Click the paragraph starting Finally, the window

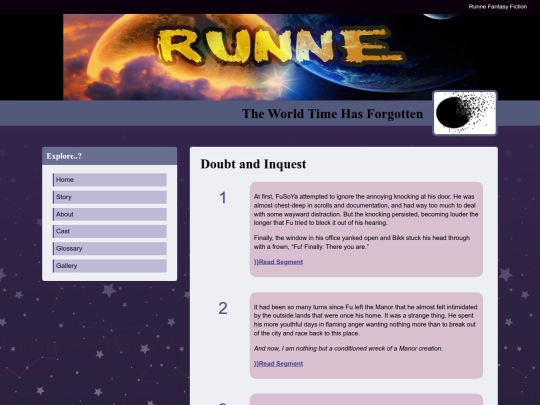click(362, 242)
